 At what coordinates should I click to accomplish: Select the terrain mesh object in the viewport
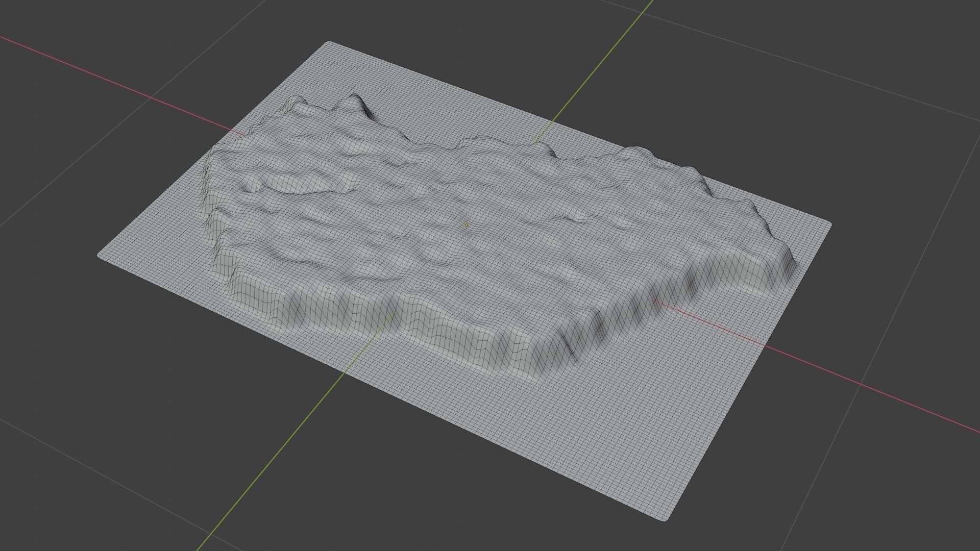pyautogui.click(x=464, y=281)
